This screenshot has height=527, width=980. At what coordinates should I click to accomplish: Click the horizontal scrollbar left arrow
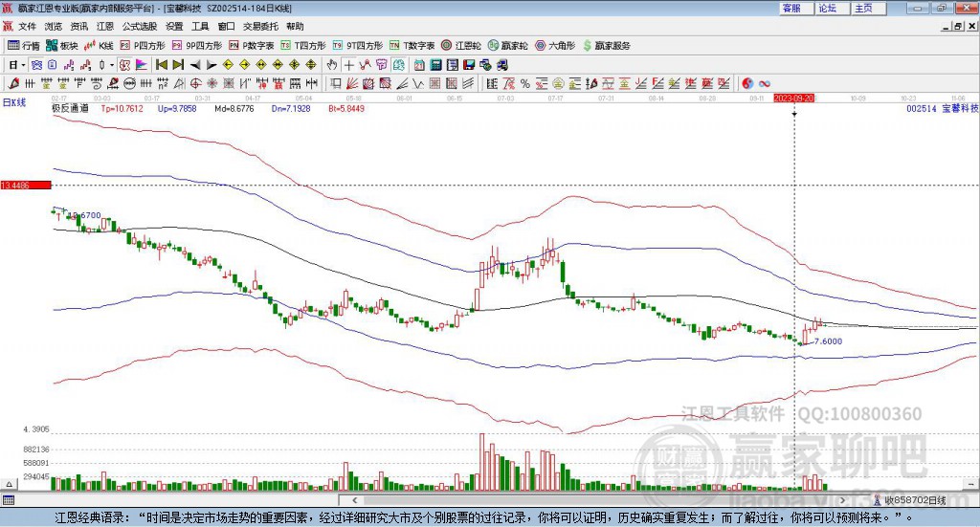[x=354, y=500]
